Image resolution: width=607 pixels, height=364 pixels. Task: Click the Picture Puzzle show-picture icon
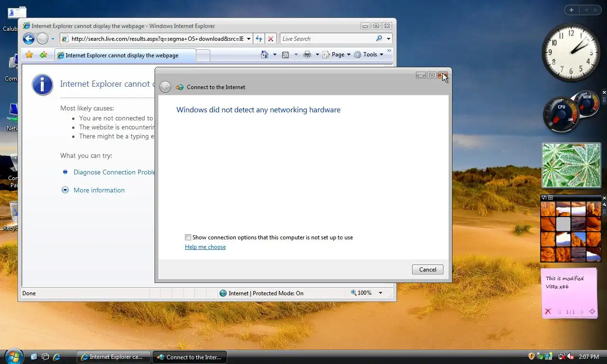pyautogui.click(x=551, y=198)
